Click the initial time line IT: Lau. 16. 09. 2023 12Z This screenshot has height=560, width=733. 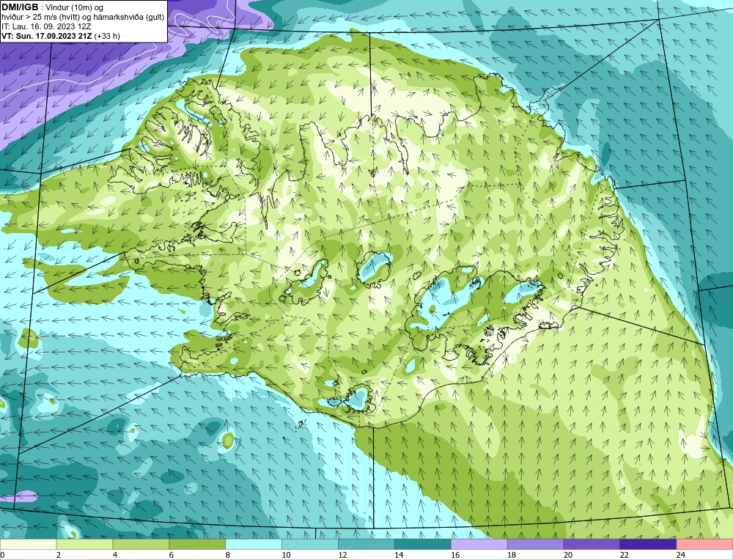(x=45, y=26)
